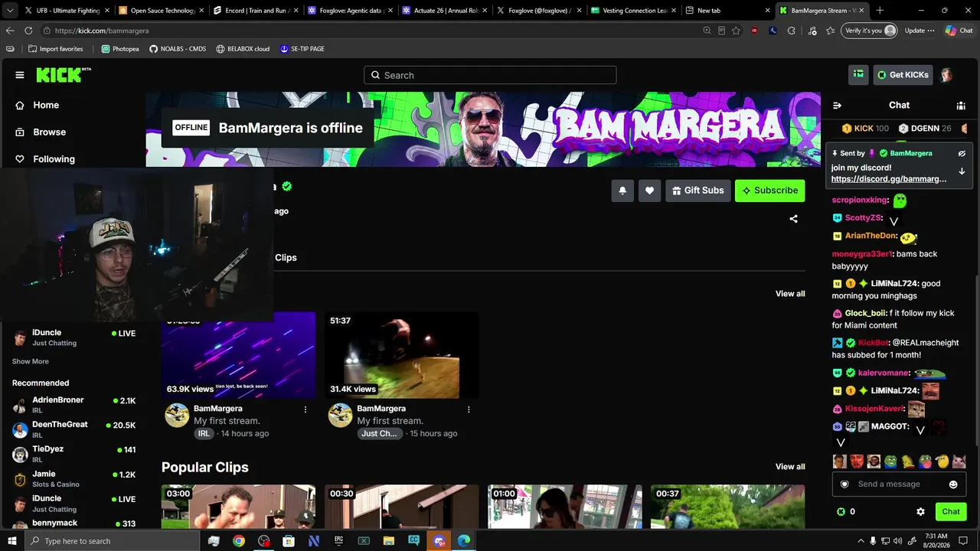The width and height of the screenshot is (980, 551).
Task: Open AdrienBroner recommended channel
Action: [x=73, y=405]
